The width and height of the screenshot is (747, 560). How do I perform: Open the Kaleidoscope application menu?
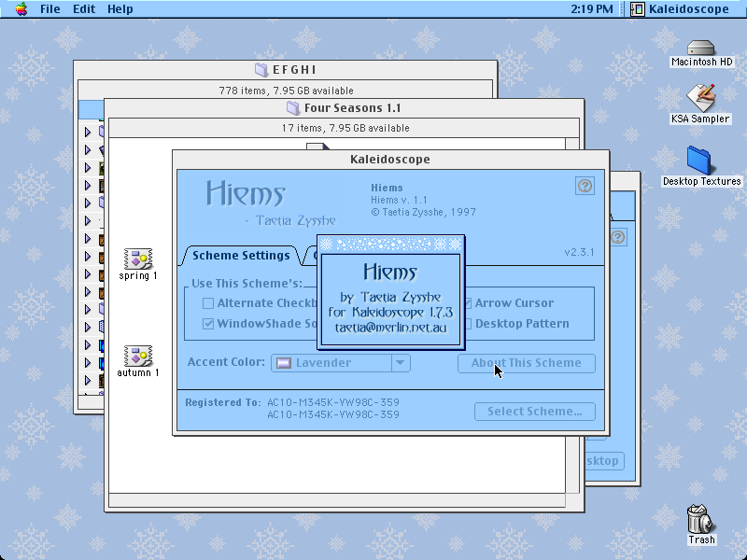680,9
